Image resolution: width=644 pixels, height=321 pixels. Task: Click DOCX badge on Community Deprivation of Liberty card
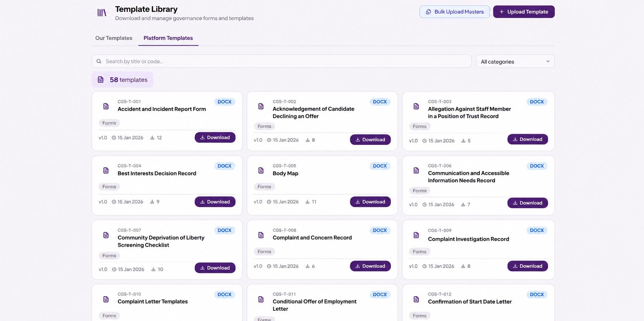(224, 230)
